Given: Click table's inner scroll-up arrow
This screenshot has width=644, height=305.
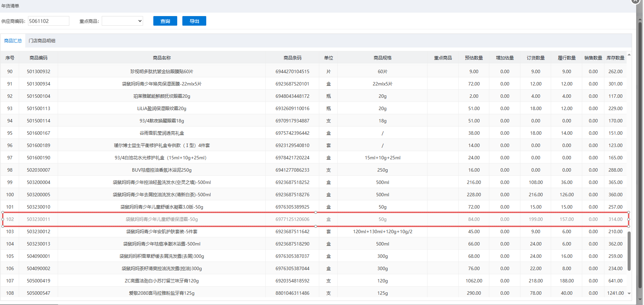Looking at the screenshot, I should [x=629, y=55].
